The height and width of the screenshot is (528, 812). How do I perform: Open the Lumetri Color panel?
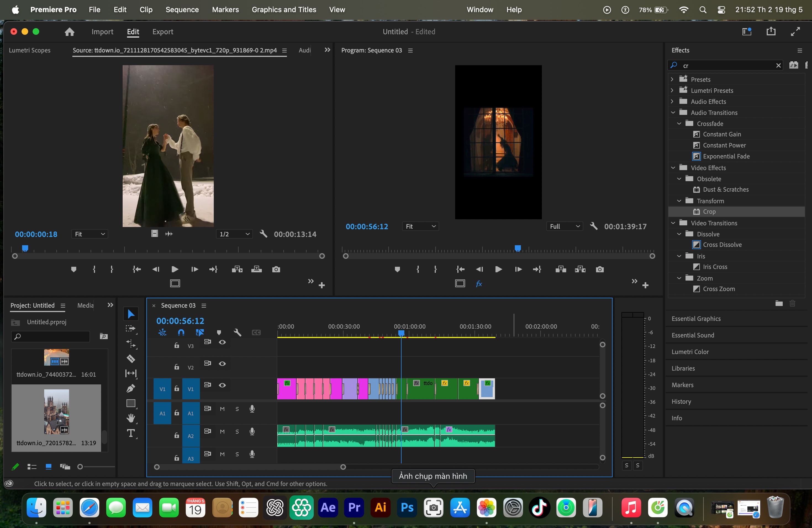[x=690, y=352]
